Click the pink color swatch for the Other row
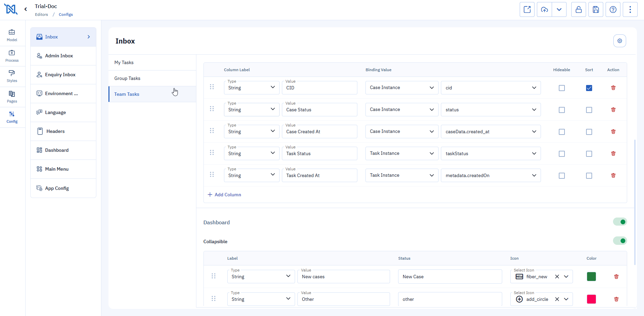The image size is (644, 316). 591,299
